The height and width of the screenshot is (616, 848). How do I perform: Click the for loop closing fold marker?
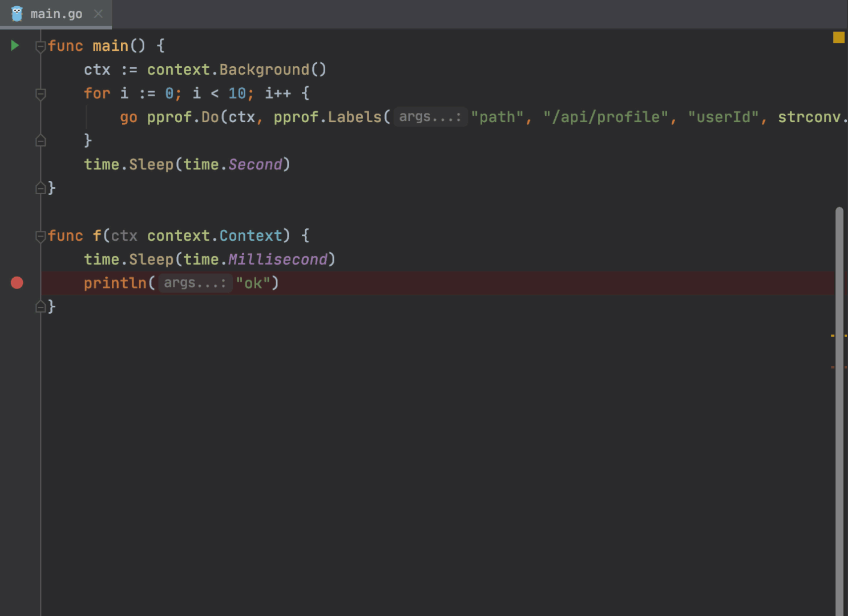pyautogui.click(x=41, y=140)
